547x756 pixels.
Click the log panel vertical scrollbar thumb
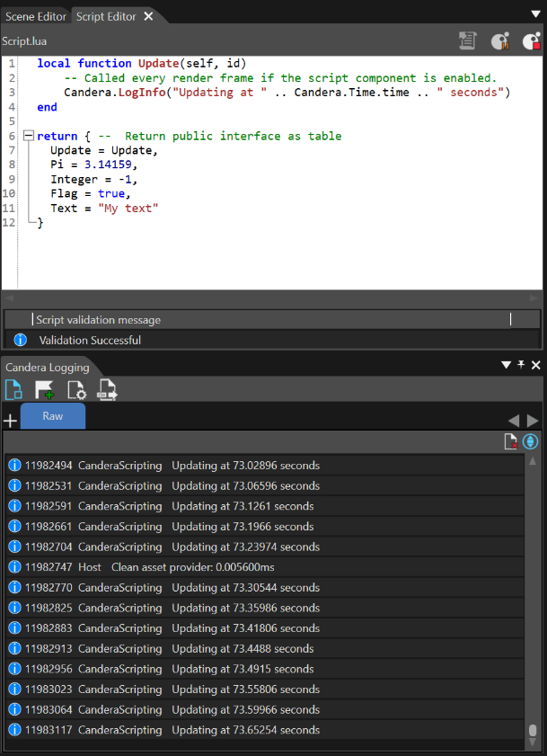click(533, 730)
